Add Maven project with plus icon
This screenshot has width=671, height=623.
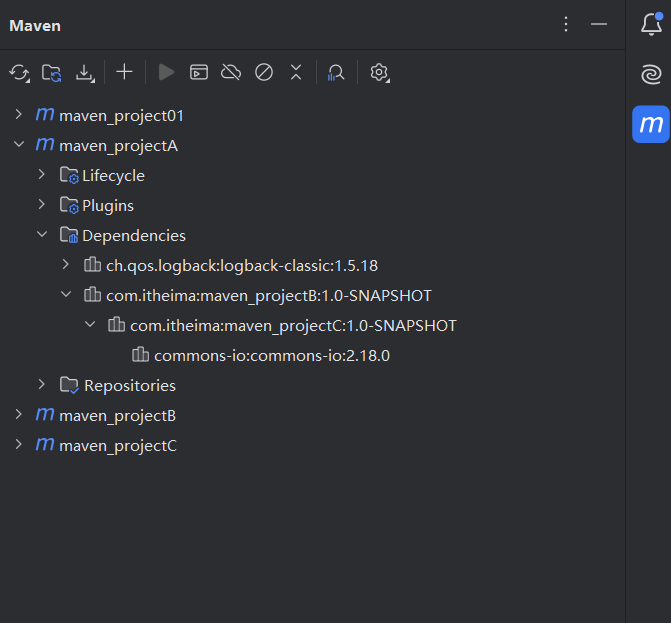(x=125, y=72)
